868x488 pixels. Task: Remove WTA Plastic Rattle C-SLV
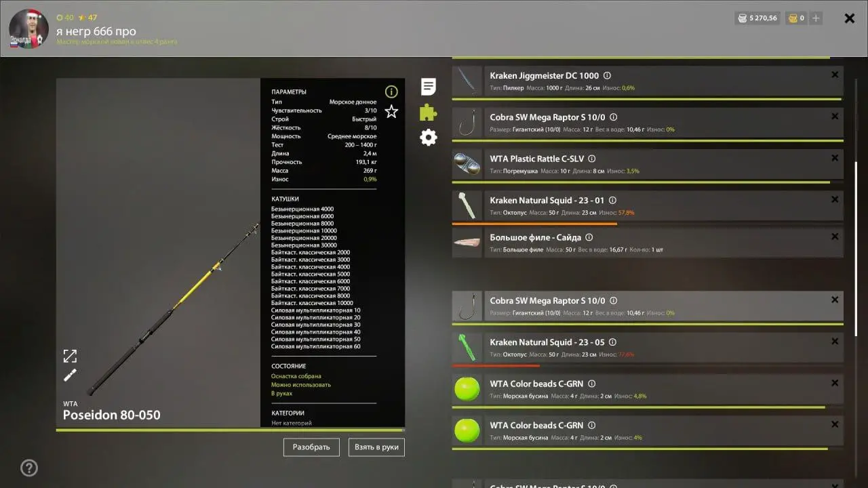point(835,158)
